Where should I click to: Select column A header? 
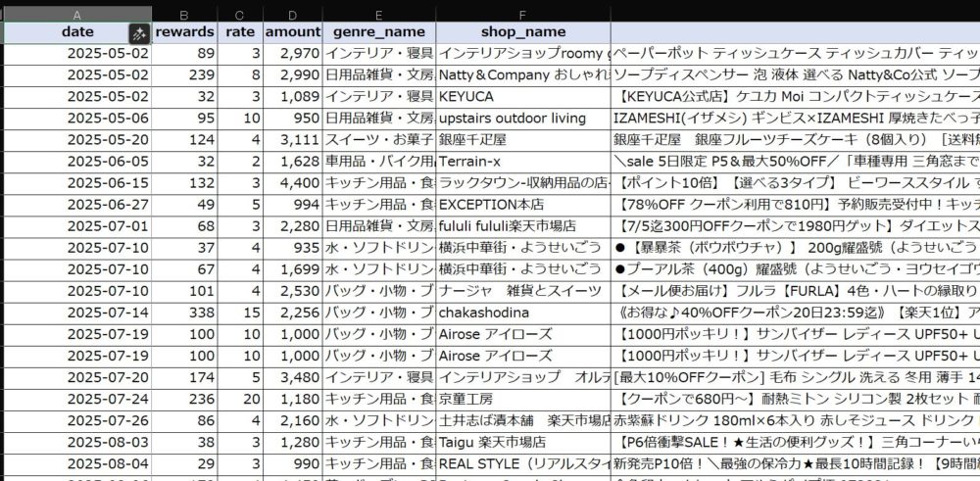[x=77, y=15]
